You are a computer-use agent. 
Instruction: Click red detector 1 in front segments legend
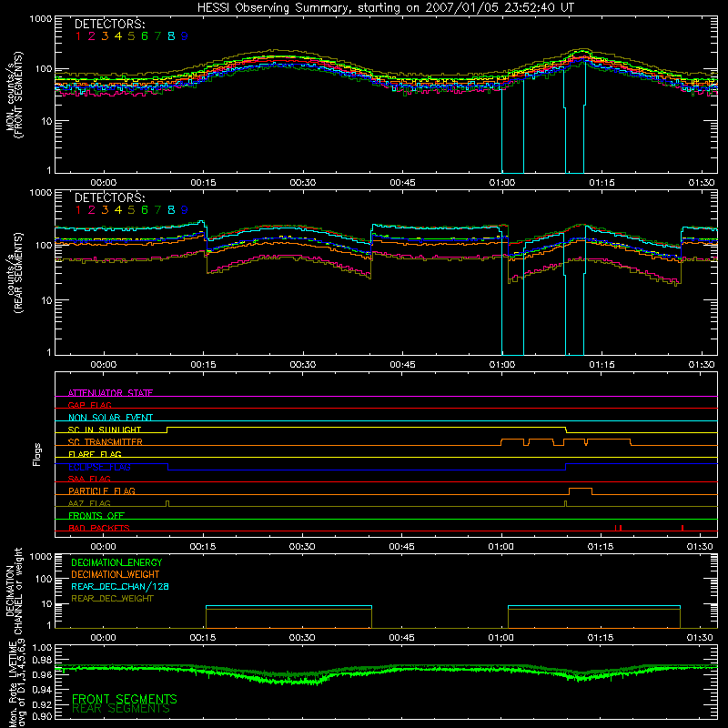(x=78, y=36)
